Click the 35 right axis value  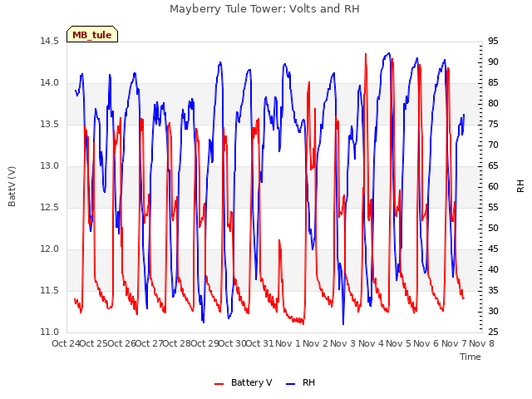[x=493, y=291]
